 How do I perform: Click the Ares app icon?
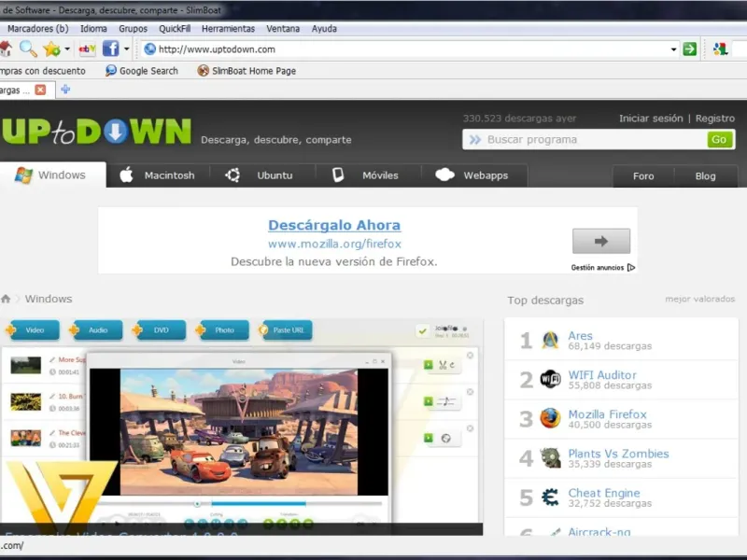pos(550,340)
